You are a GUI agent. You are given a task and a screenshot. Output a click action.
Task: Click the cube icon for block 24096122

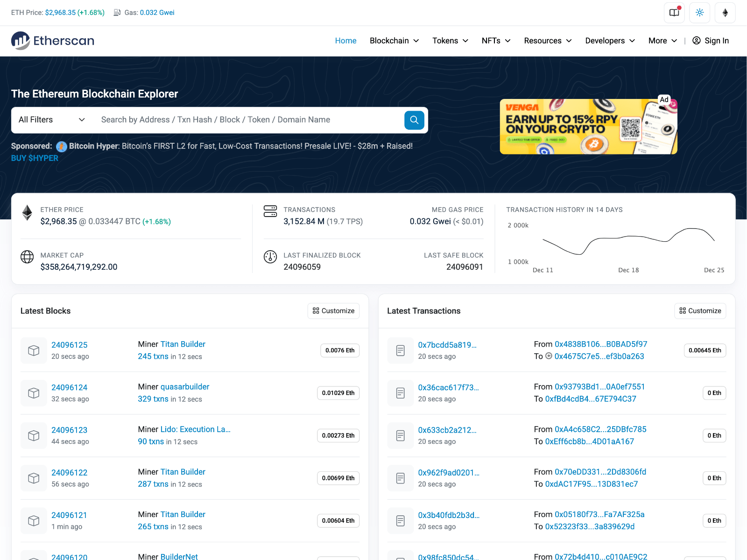click(34, 478)
